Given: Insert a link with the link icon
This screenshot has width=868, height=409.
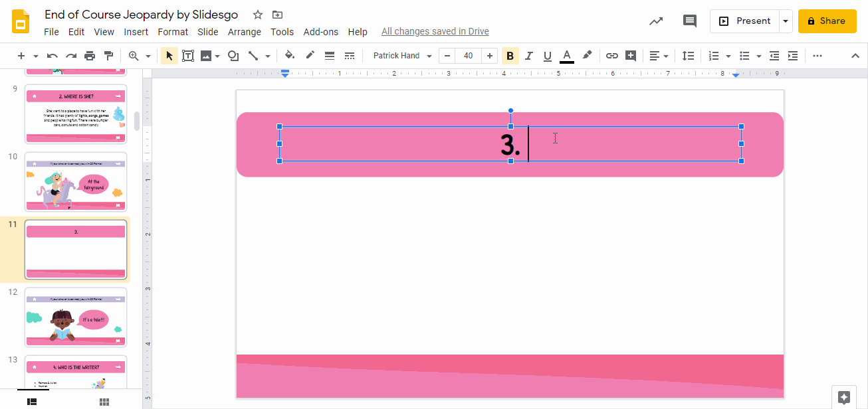Looking at the screenshot, I should (x=611, y=55).
